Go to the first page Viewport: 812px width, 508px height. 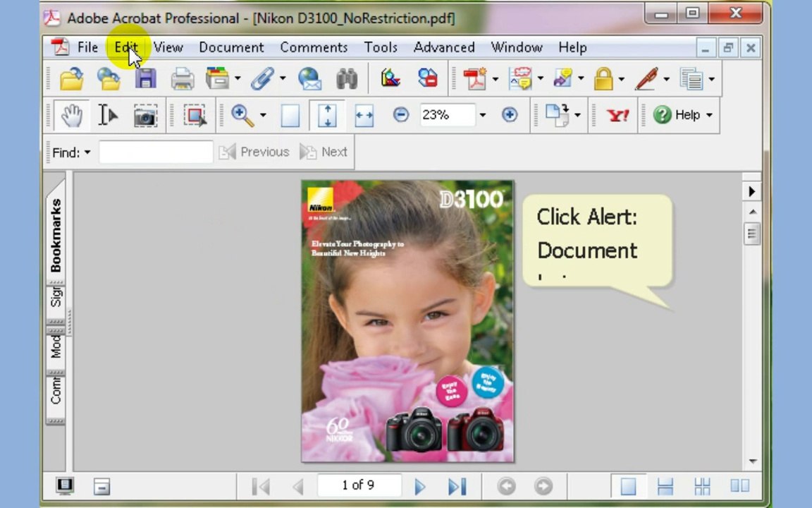(x=261, y=486)
